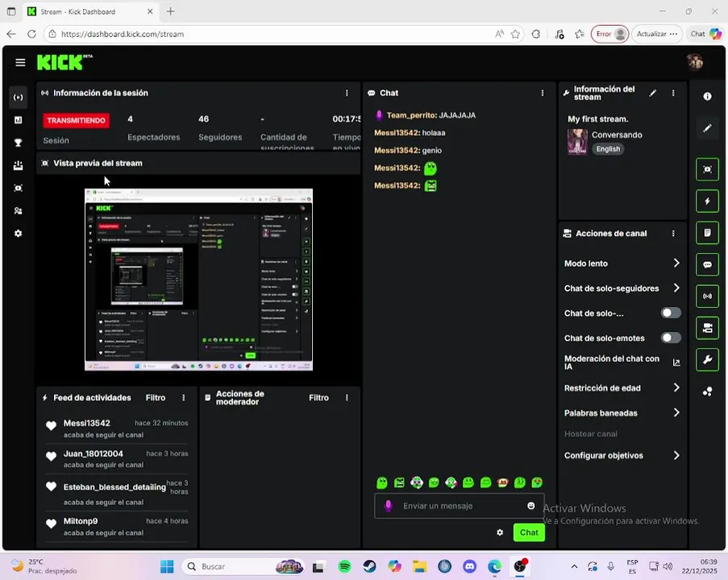The image size is (728, 580).
Task: Toggle the wrench stream info widget icon
Action: 707,359
